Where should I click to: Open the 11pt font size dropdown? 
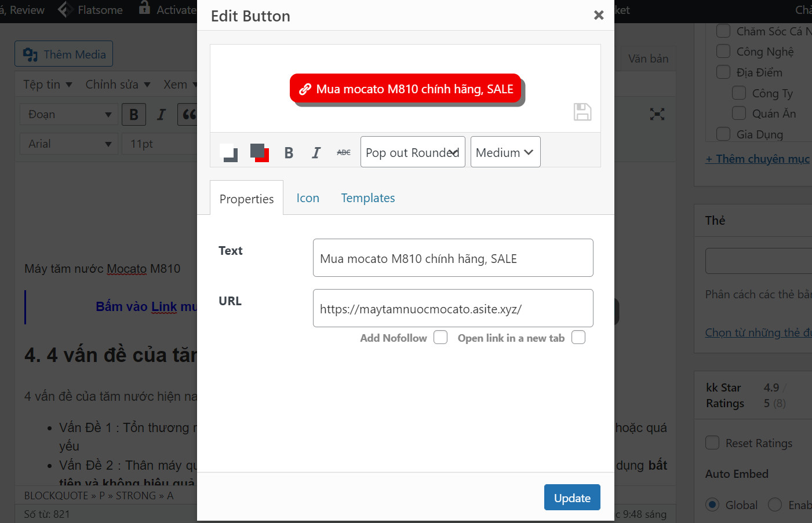point(159,144)
